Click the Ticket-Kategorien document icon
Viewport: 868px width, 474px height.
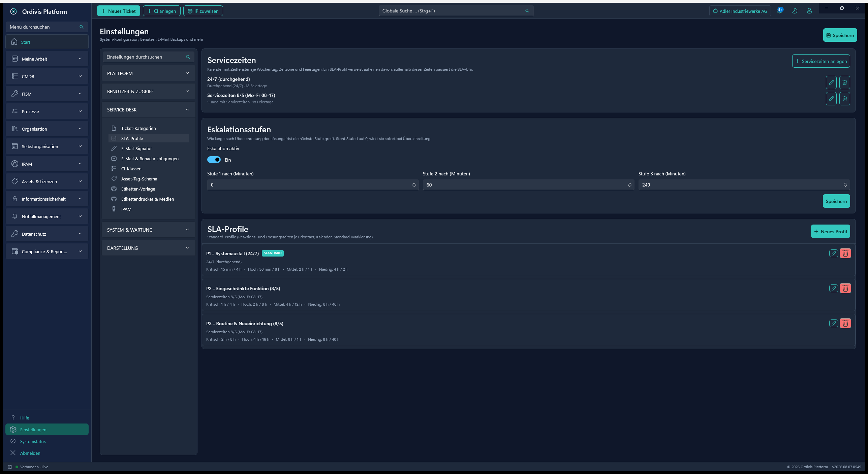[x=114, y=128]
